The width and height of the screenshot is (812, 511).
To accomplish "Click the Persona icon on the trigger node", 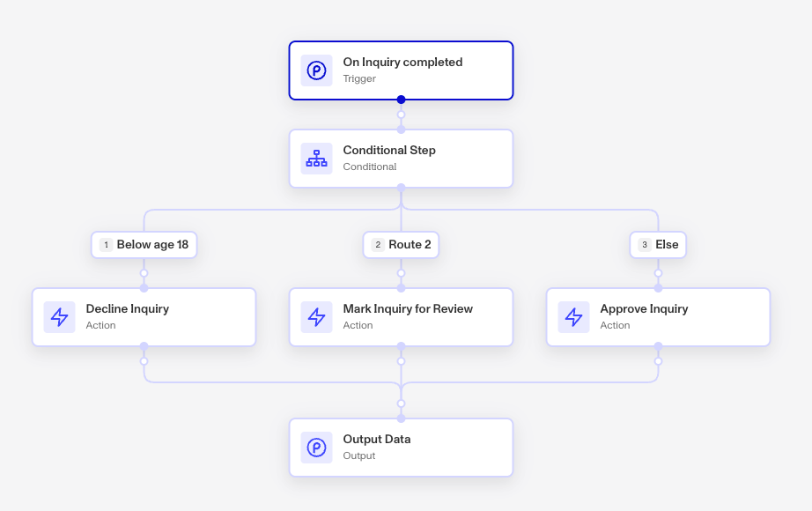I will [316, 70].
